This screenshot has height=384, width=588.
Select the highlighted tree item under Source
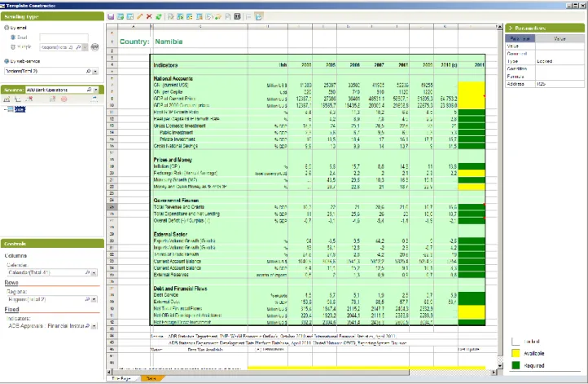coord(20,109)
